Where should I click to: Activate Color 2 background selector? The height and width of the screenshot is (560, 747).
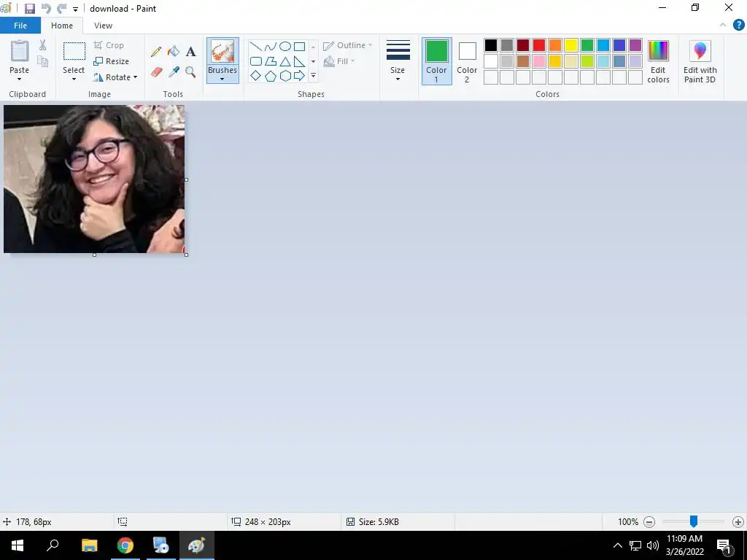(x=467, y=61)
